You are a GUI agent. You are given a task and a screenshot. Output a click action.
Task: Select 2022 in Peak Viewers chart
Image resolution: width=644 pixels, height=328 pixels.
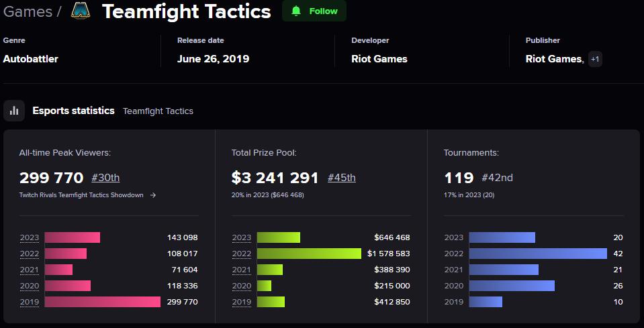pos(30,254)
